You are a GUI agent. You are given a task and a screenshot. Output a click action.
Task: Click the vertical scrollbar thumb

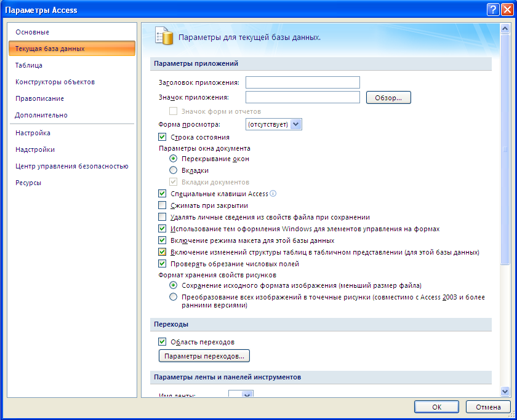pyautogui.click(x=505, y=149)
